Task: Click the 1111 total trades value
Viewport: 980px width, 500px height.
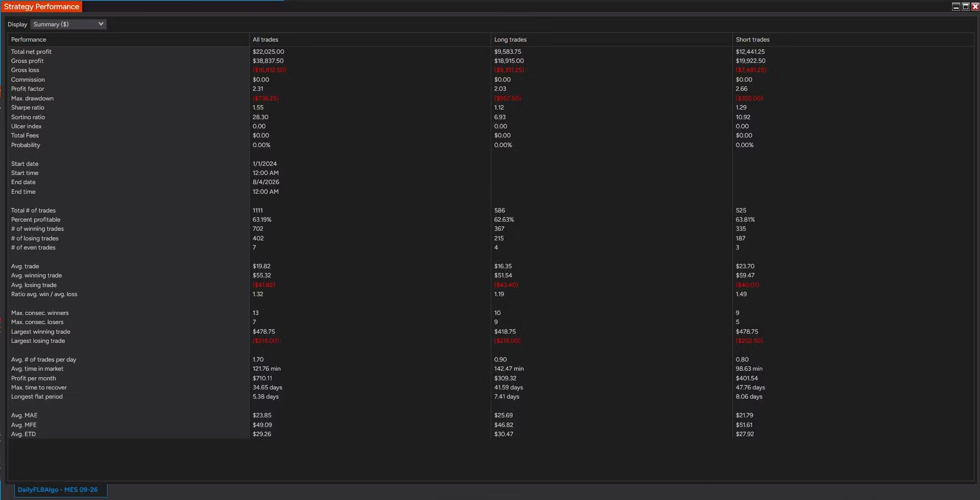Action: pos(258,210)
